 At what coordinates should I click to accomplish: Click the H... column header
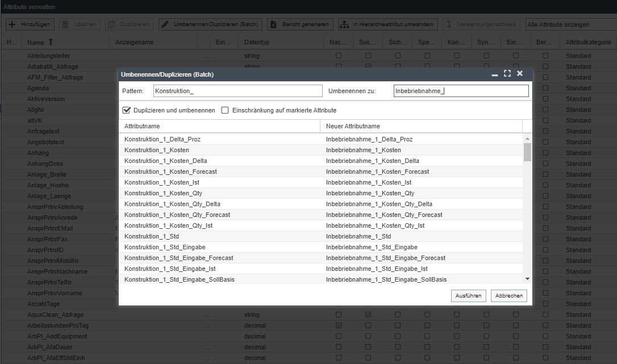[11, 42]
